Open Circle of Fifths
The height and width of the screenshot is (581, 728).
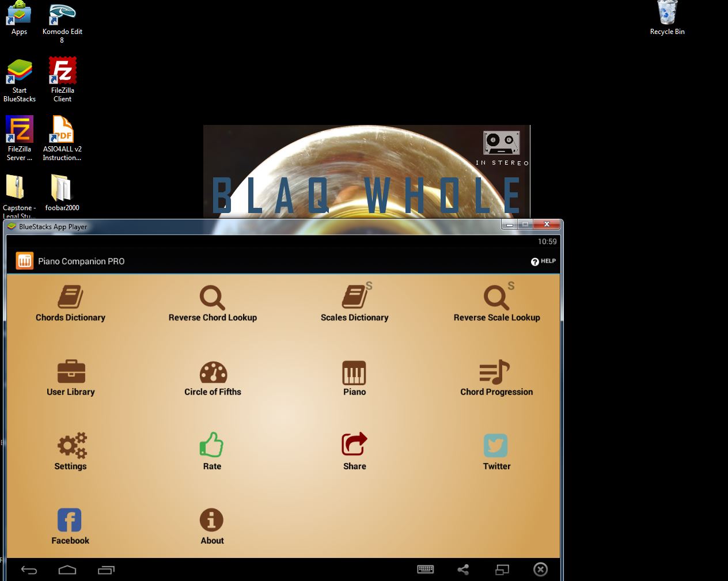213,378
